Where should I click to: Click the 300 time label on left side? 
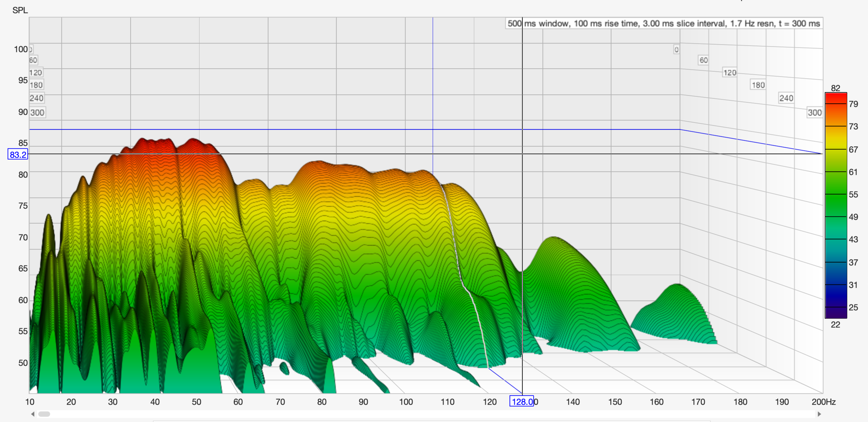(x=37, y=113)
